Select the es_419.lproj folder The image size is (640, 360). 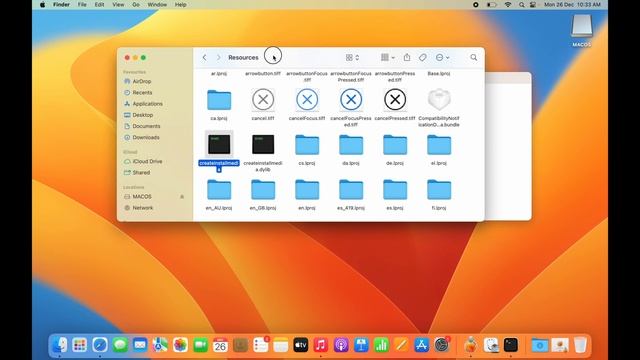point(351,190)
